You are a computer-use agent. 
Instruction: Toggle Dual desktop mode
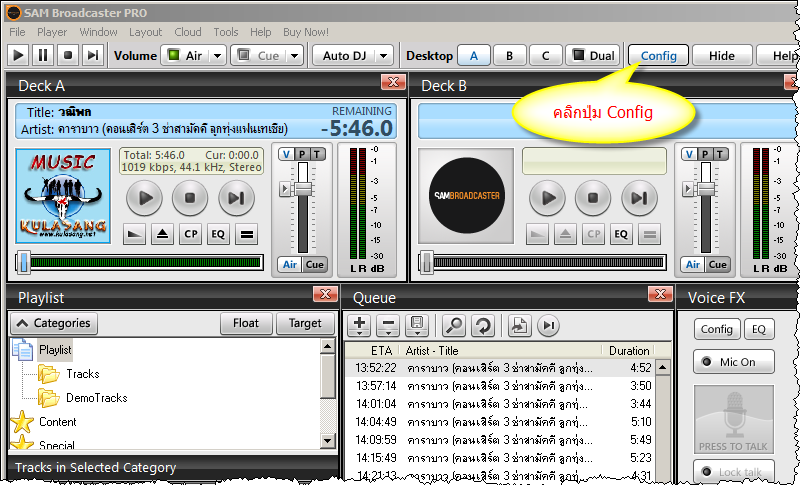593,55
